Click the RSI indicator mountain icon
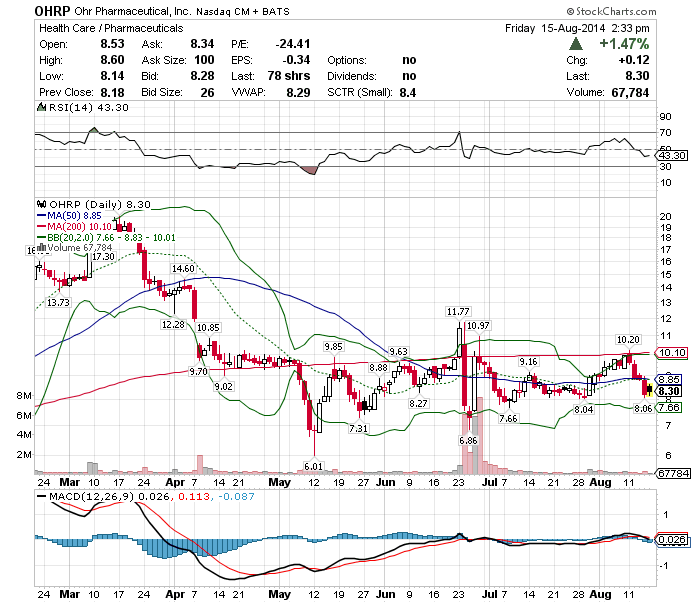 click(41, 107)
